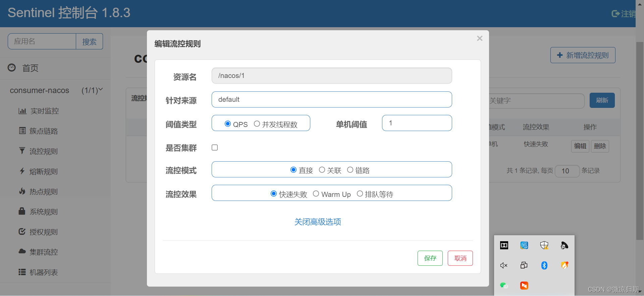Image resolution: width=644 pixels, height=296 pixels.
Task: Click the 针对来源 input with default
Action: tap(332, 99)
